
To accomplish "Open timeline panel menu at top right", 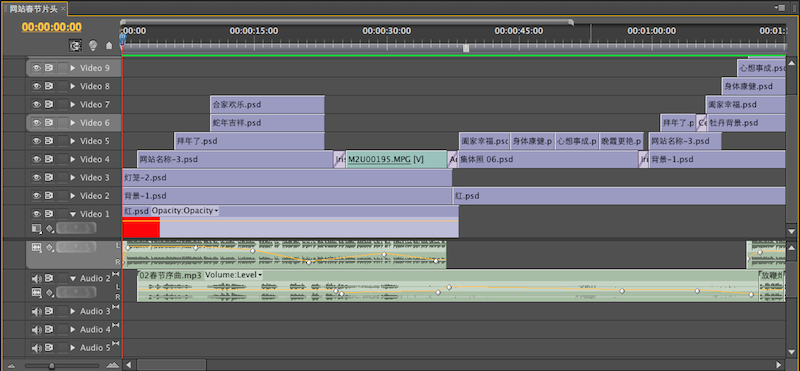I will pyautogui.click(x=780, y=8).
